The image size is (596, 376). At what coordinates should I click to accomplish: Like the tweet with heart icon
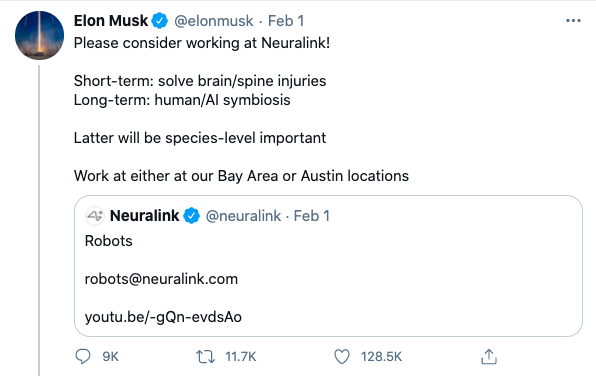(x=342, y=357)
